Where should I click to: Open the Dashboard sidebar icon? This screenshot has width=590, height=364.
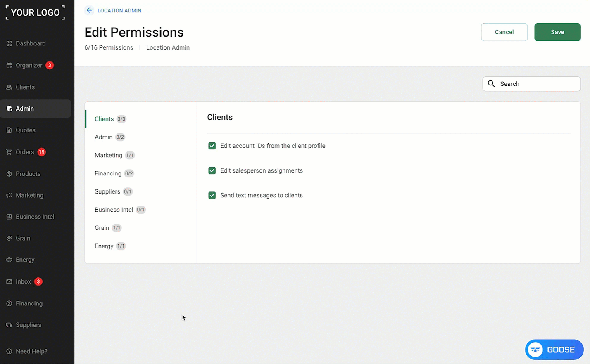tap(9, 43)
